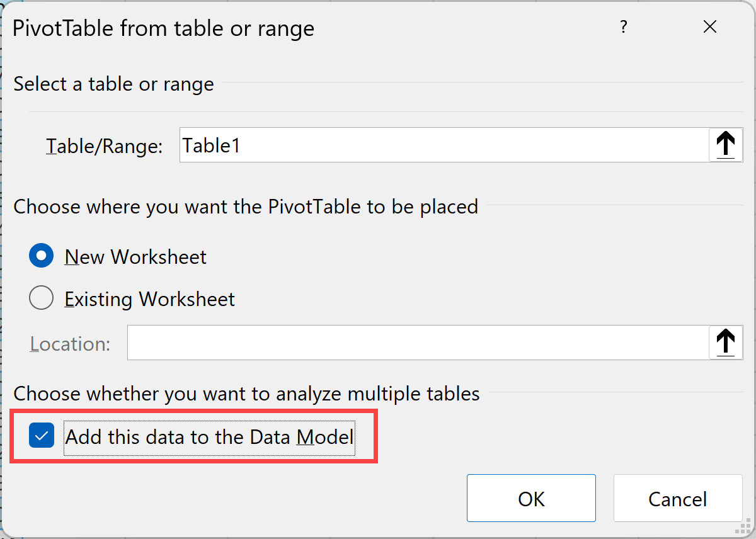756x539 pixels.
Task: Click the dialog title PivotTable from table or range
Action: 163,28
